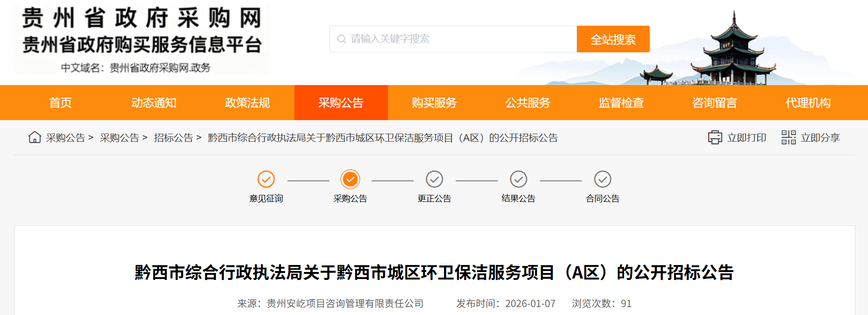Viewport: 868px width, 315px height.
Task: Select the 合同公告 step circle icon
Action: point(603,179)
